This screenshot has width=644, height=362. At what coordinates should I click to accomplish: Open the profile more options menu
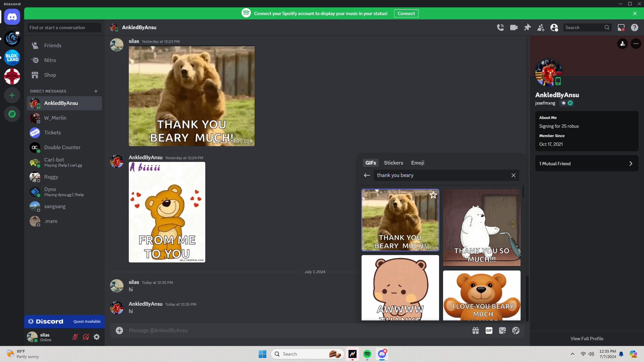[636, 44]
